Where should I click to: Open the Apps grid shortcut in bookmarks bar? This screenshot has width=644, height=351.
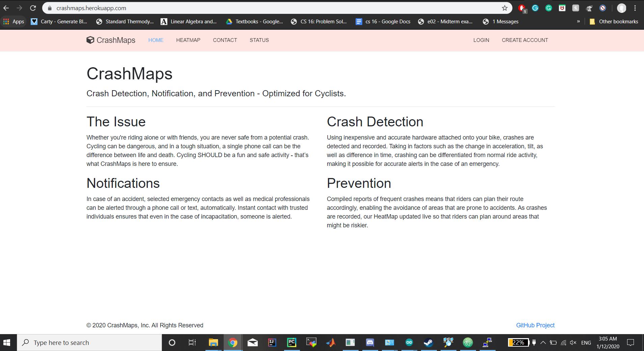[14, 22]
